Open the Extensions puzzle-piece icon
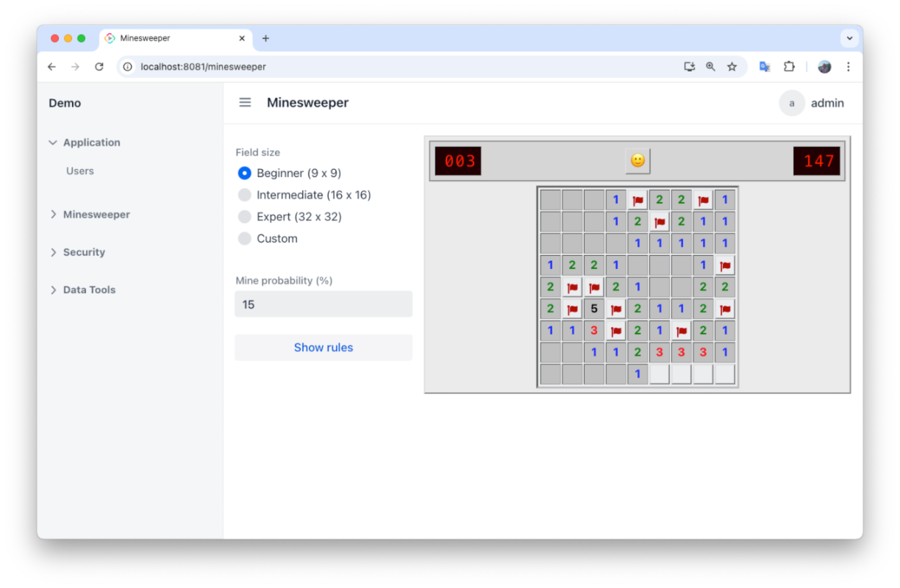 (789, 67)
